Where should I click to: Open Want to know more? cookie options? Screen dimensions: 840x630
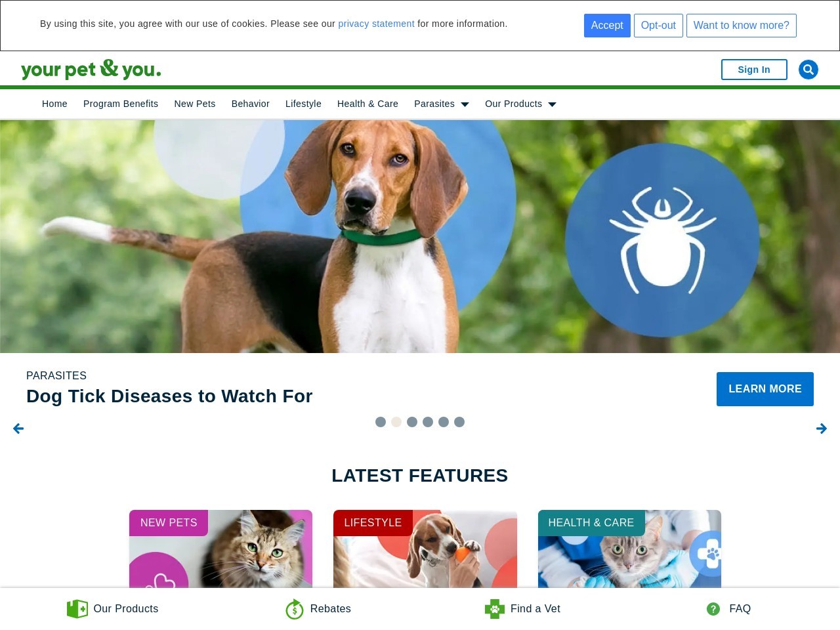click(x=742, y=26)
